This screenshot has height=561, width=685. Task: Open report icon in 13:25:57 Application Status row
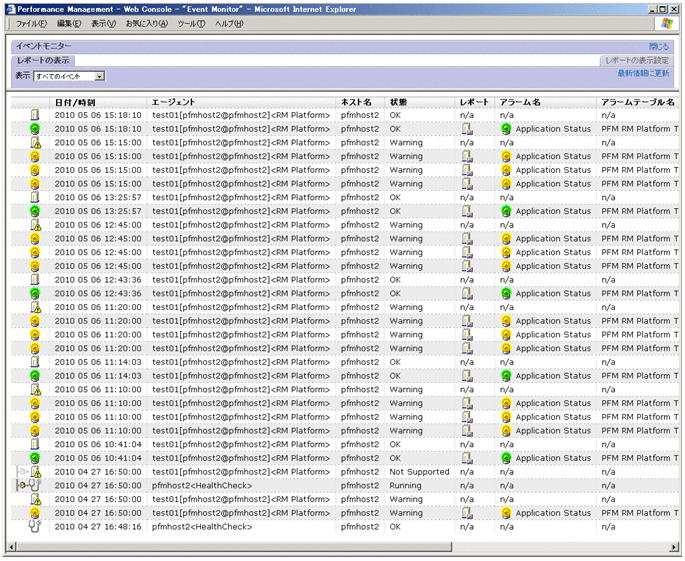point(467,211)
